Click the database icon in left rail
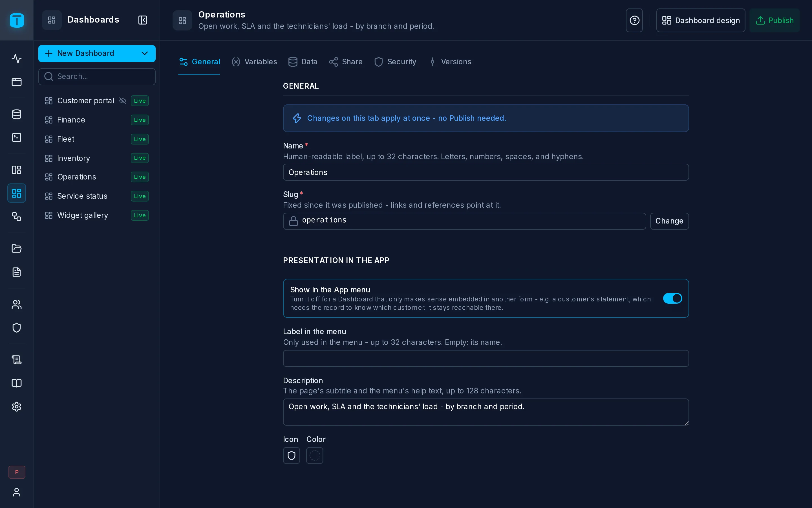This screenshot has width=812, height=508. (16, 114)
